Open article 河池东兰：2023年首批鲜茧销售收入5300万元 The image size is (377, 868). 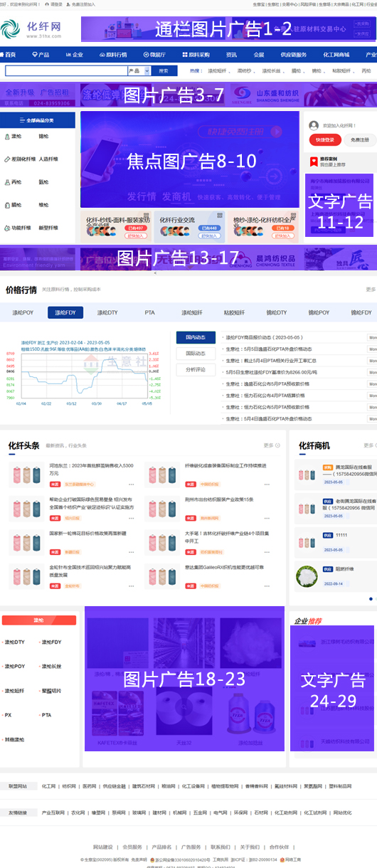[91, 469]
